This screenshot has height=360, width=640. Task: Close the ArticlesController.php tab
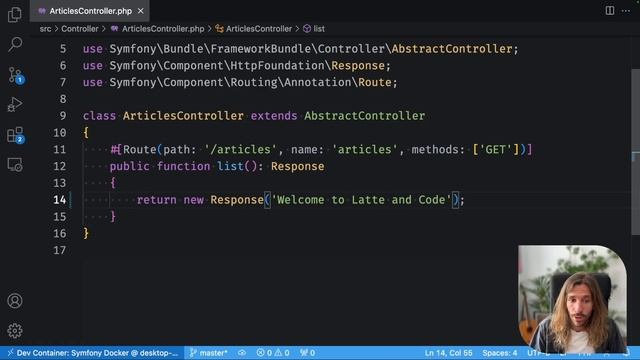coord(140,11)
